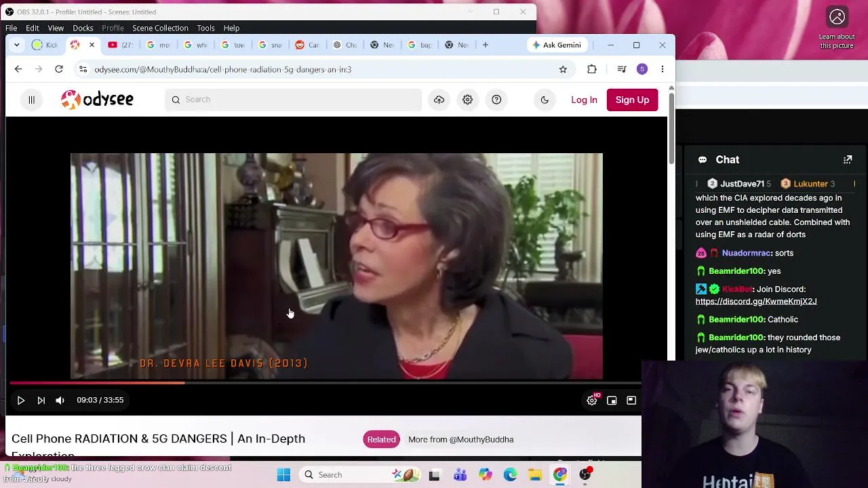Screen dimensions: 868x488
Task: Open the OBS Help menu
Action: 231,28
